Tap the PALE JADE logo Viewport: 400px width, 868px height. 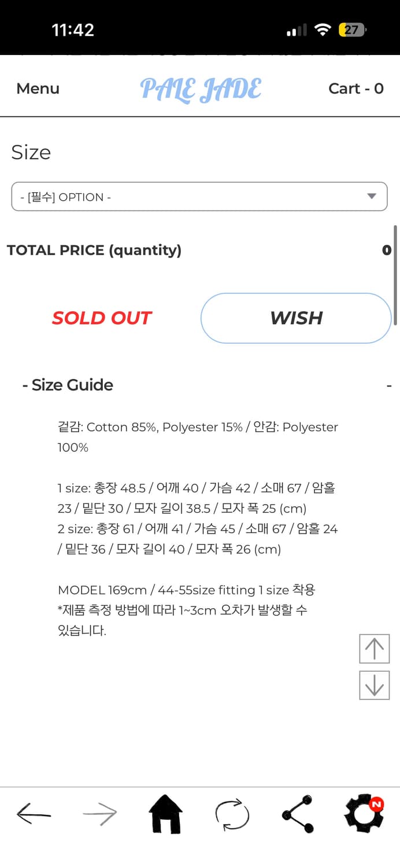coord(201,90)
